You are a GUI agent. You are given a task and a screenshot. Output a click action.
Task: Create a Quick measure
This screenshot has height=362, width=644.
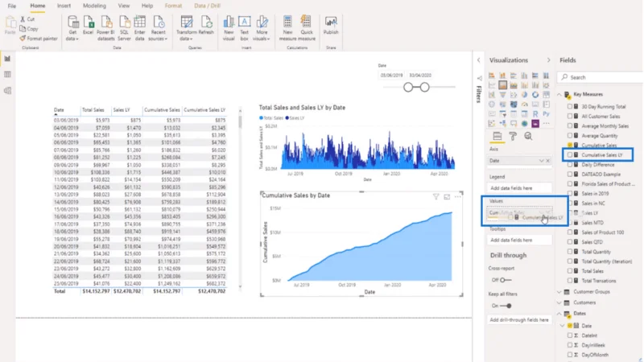tap(307, 28)
